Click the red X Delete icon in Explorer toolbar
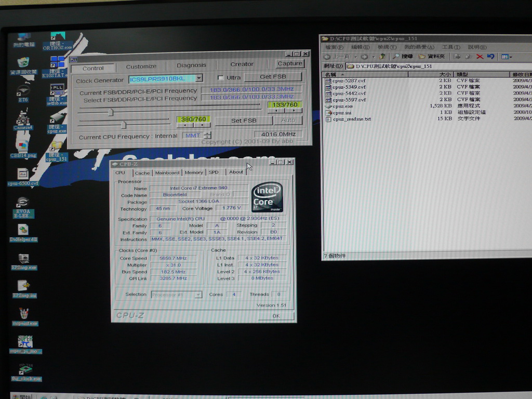 [480, 56]
